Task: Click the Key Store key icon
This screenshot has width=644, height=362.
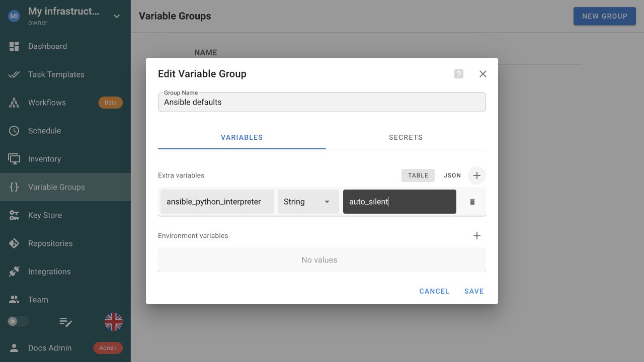Action: [14, 215]
